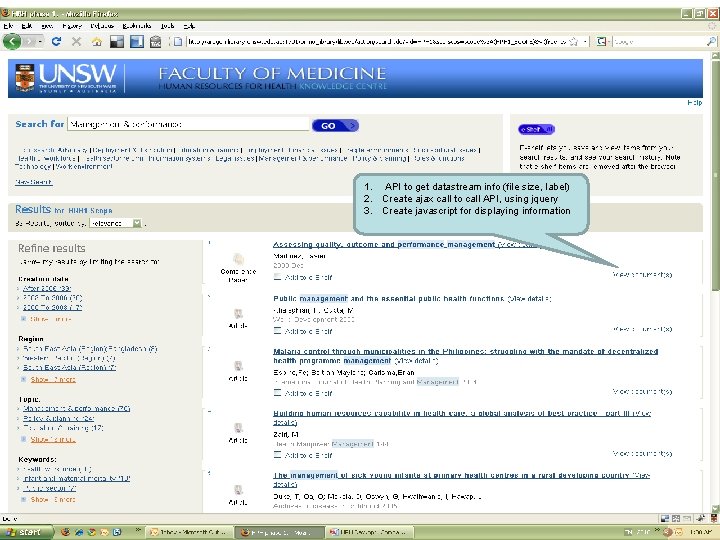720x540 pixels.
Task: Reload the current page
Action: click(56, 42)
